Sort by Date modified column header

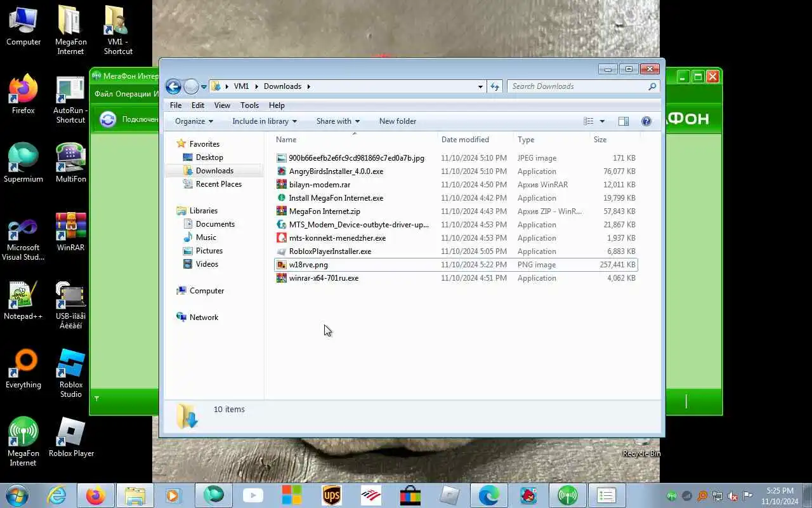476,140
